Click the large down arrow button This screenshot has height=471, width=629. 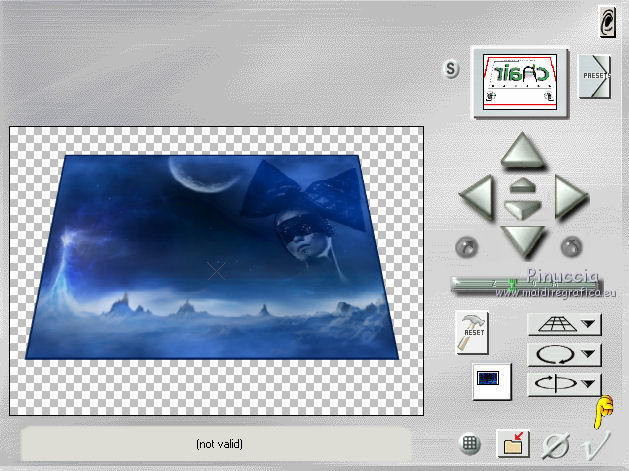523,242
